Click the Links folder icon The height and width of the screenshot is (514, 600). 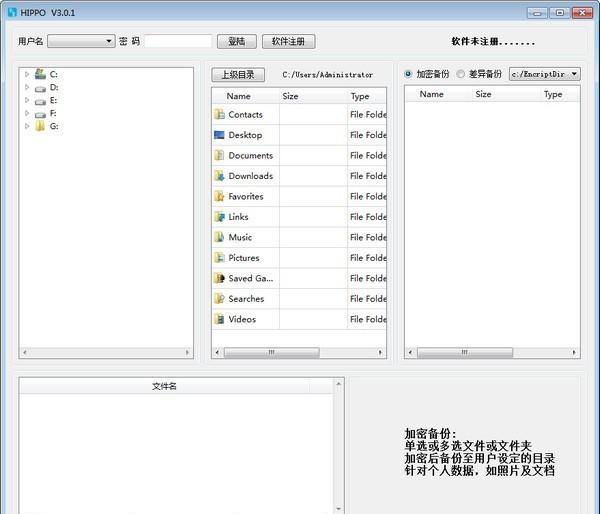point(219,217)
